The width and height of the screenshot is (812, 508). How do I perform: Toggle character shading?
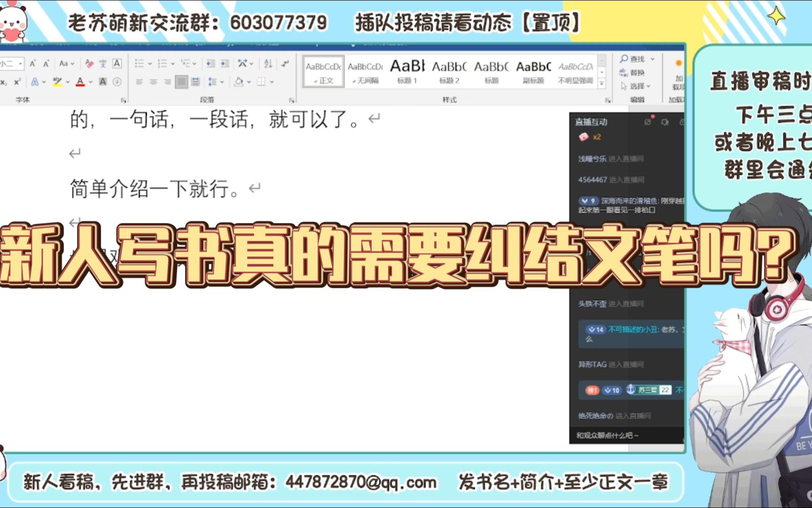click(102, 82)
